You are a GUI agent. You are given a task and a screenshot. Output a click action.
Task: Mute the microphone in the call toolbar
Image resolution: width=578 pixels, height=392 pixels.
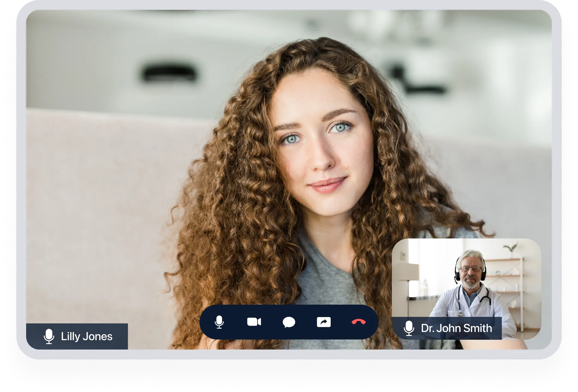(x=219, y=322)
